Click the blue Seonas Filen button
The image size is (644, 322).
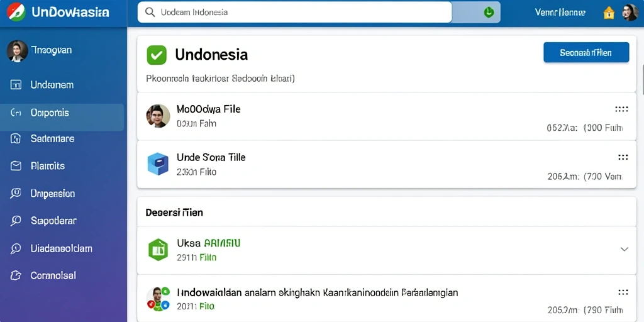[586, 53]
